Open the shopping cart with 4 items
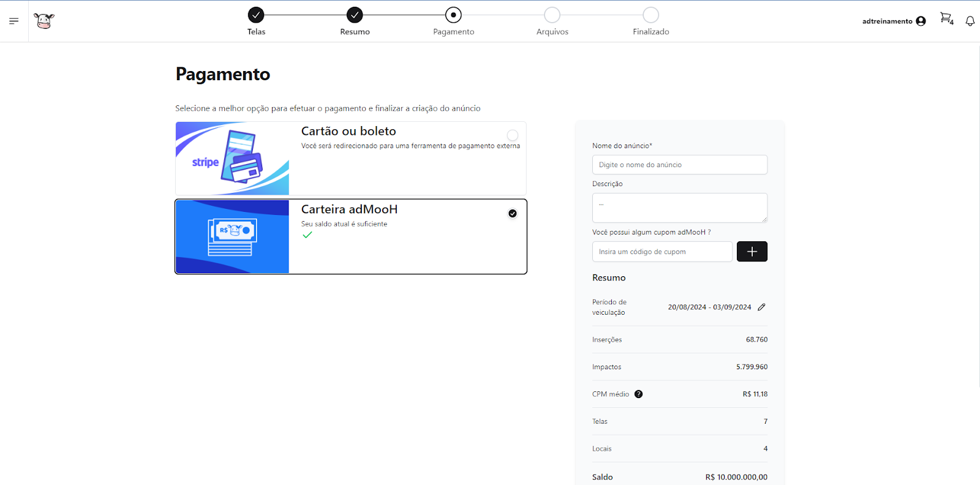Viewport: 980px width, 485px height. coord(947,19)
